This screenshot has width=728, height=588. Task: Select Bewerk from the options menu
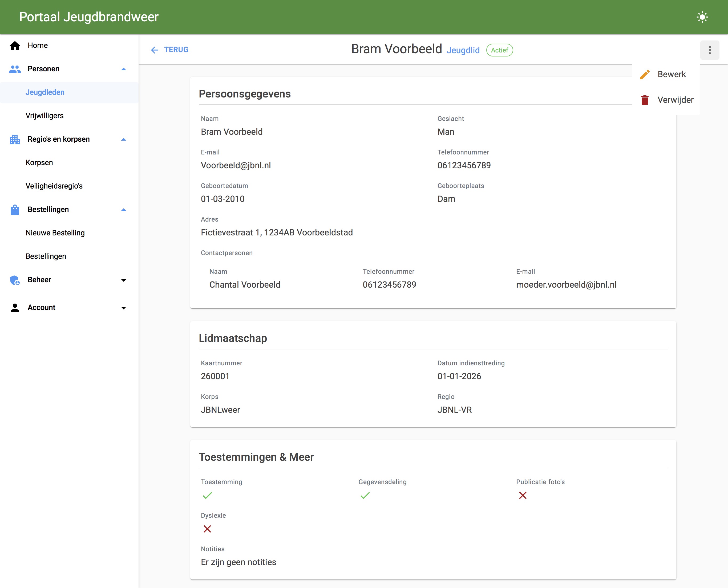click(666, 75)
